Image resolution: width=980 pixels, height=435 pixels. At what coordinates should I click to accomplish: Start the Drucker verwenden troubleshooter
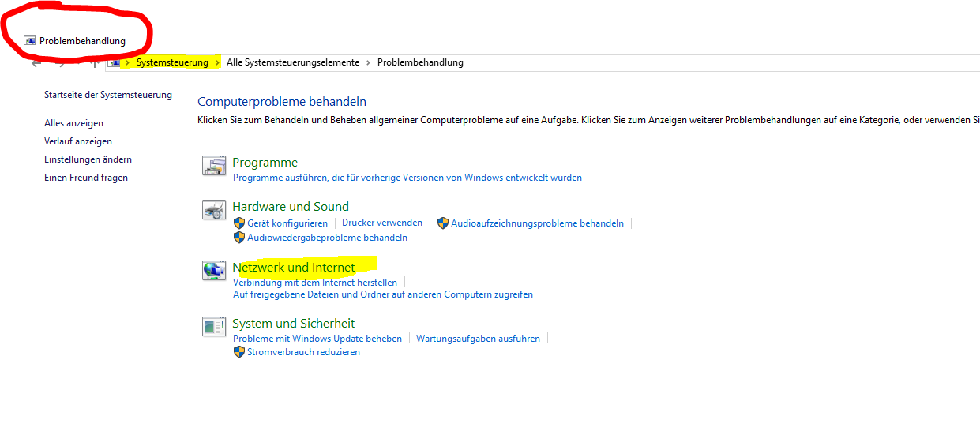[x=382, y=223]
